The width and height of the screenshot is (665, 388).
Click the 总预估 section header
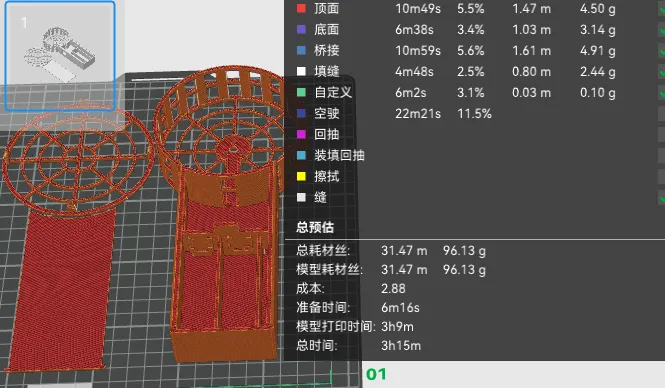pos(315,227)
